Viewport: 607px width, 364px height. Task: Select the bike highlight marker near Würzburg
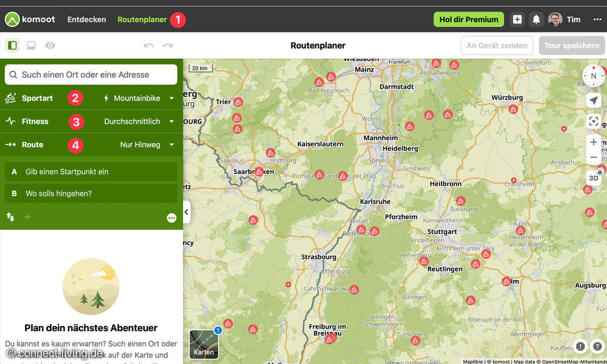click(513, 109)
